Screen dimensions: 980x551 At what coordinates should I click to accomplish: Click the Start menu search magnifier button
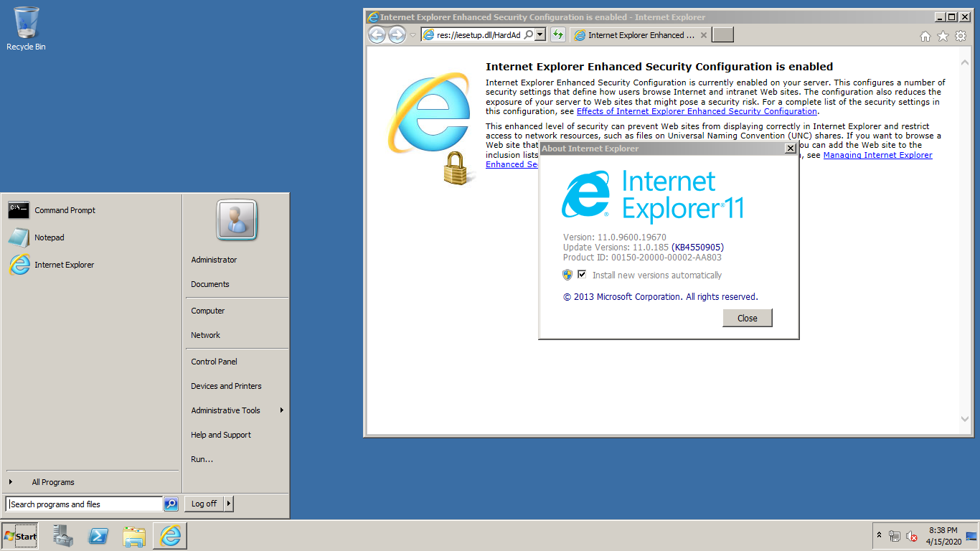point(171,504)
